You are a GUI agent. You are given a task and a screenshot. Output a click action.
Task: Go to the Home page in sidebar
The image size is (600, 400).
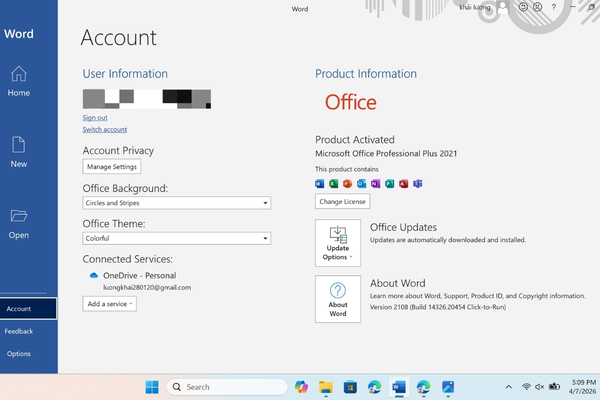19,81
